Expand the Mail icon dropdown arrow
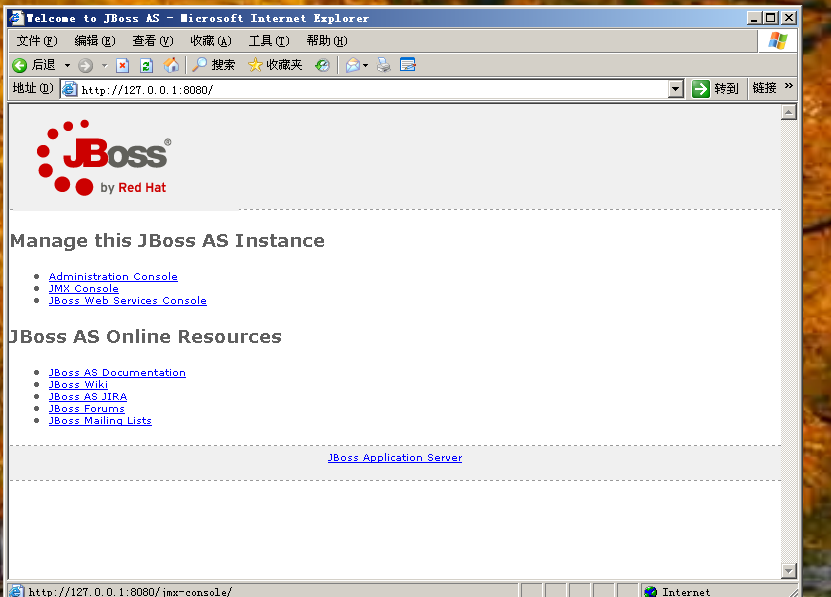The height and width of the screenshot is (597, 831). coord(365,66)
